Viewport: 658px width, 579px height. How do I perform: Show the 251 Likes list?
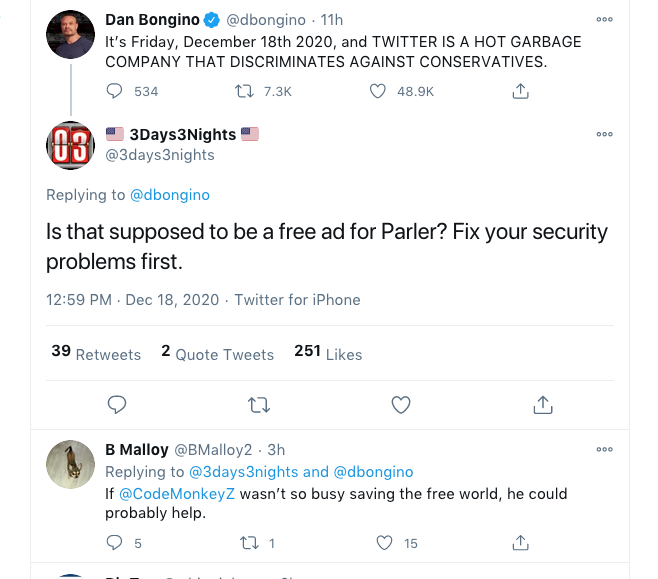(x=328, y=353)
